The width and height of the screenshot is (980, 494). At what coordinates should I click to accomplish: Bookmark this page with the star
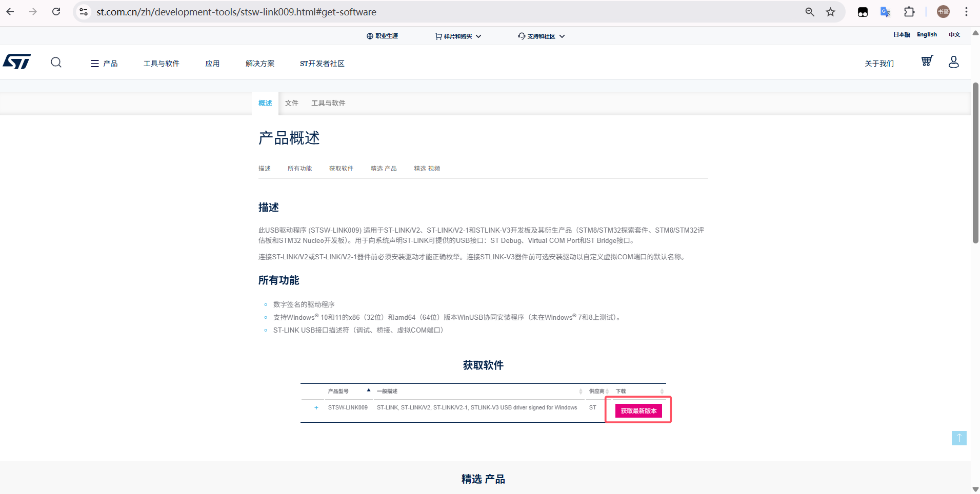pos(831,12)
